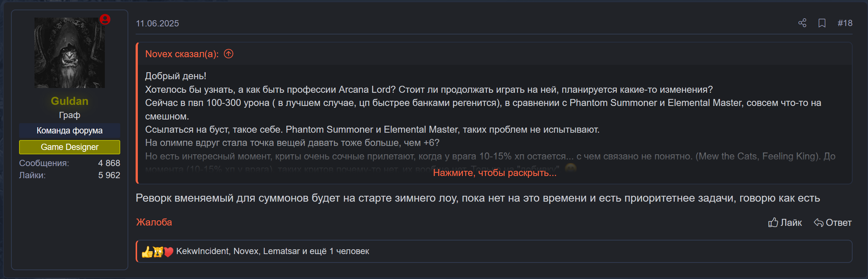This screenshot has height=279, width=868.
Task: Open Guldan's profile by clicking his username
Action: click(x=69, y=101)
